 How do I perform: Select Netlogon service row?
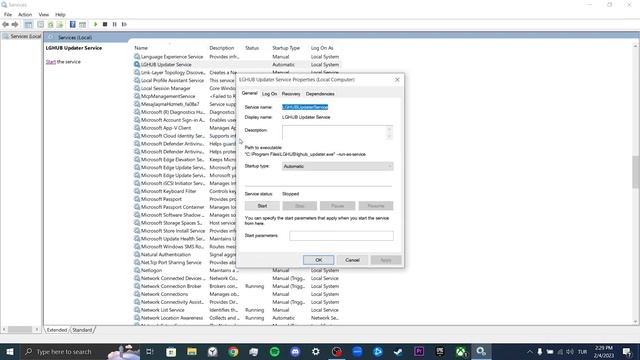(x=237, y=271)
